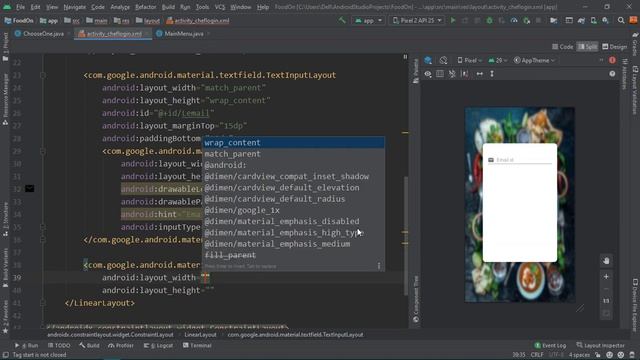Click the Make Project hammer icon
The width and height of the screenshot is (640, 360).
pos(342,20)
